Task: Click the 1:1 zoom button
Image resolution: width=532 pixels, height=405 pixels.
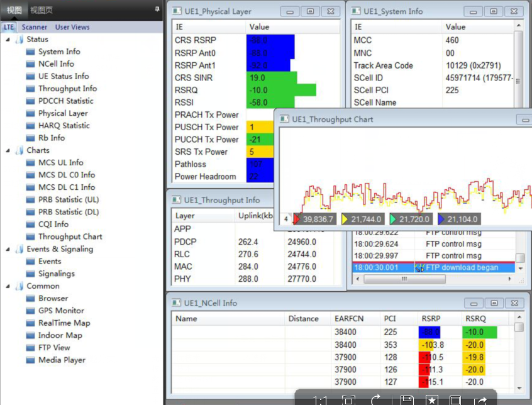Action: [319, 401]
